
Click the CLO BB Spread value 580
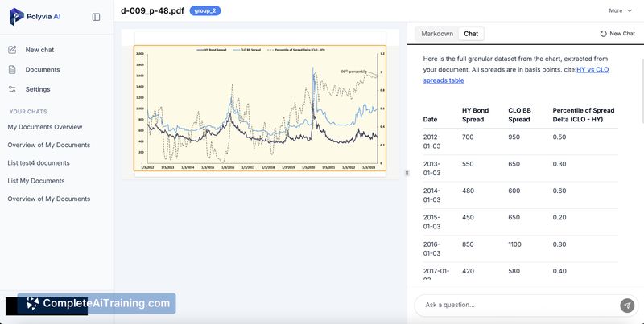tap(514, 271)
